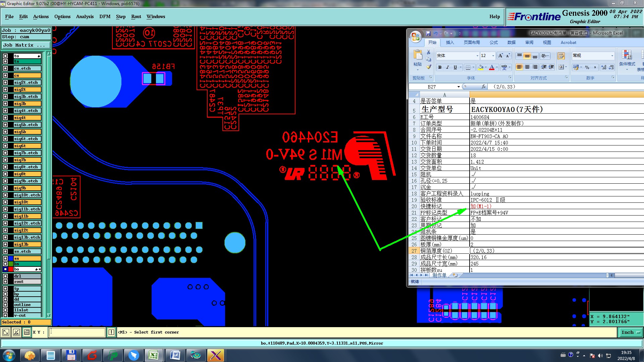Viewport: 644px width, 362px height.
Task: Click the red font color swatch
Action: tap(491, 67)
